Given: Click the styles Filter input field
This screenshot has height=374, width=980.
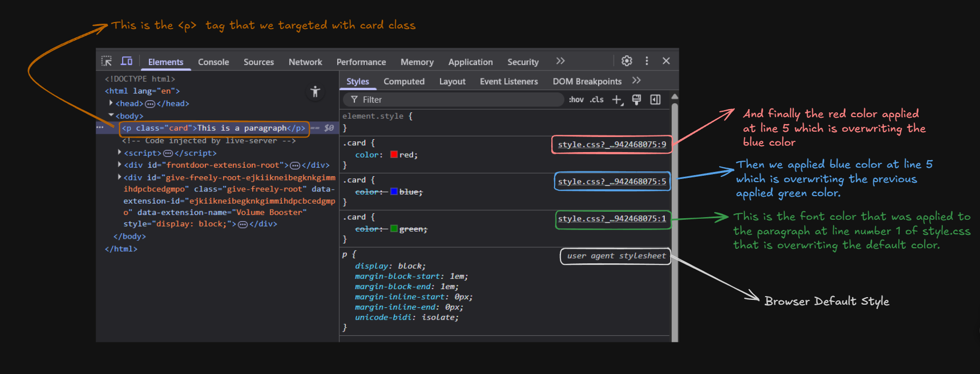Looking at the screenshot, I should click(457, 100).
